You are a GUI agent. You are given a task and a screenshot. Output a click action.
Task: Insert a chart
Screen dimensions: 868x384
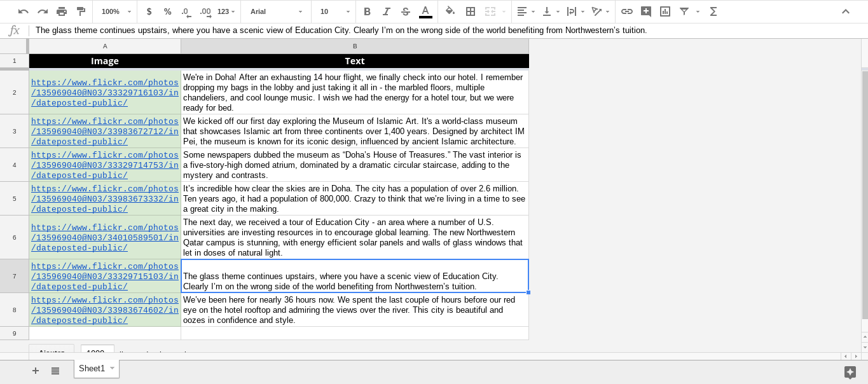pos(665,11)
